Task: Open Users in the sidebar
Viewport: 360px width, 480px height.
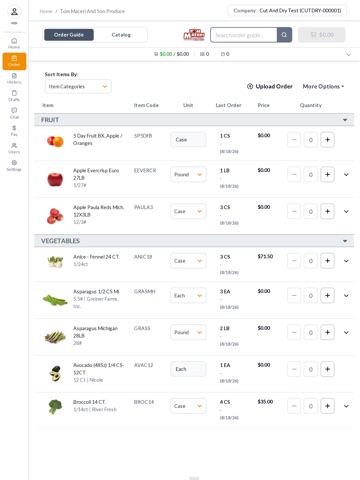Action: coord(14,148)
